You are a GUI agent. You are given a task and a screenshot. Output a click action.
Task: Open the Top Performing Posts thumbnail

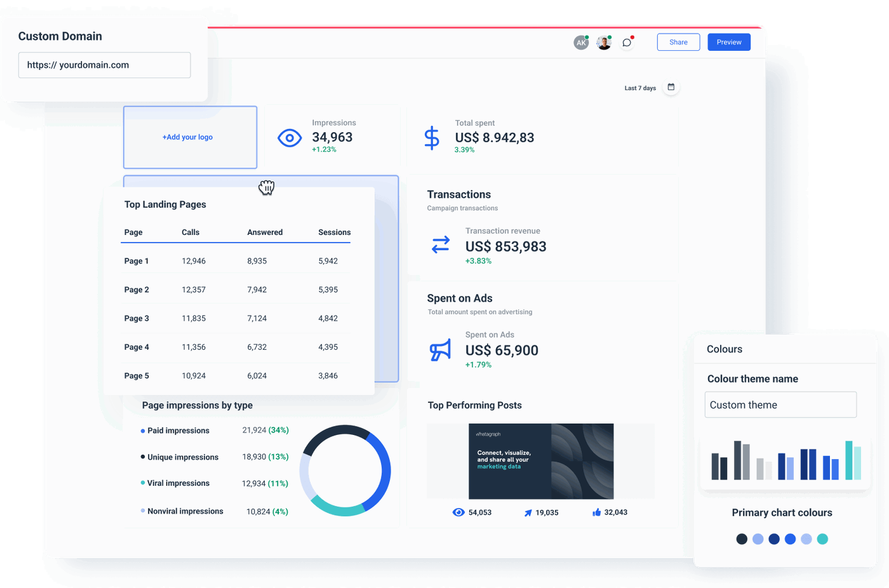point(540,462)
